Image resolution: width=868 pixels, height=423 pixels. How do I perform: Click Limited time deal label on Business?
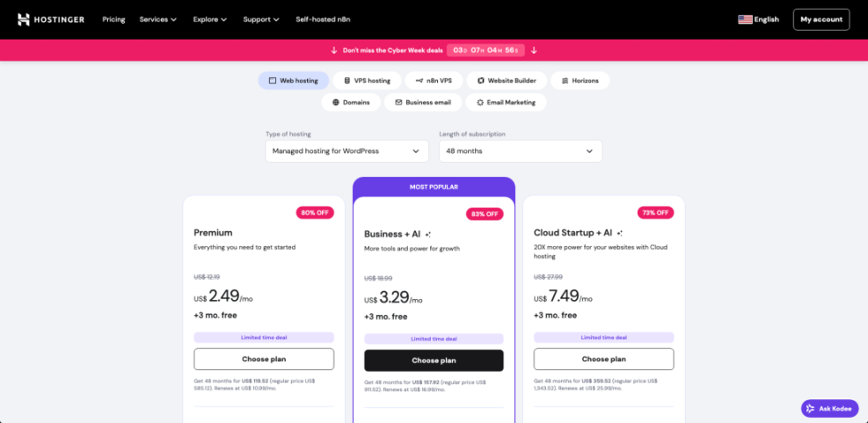[x=434, y=339]
